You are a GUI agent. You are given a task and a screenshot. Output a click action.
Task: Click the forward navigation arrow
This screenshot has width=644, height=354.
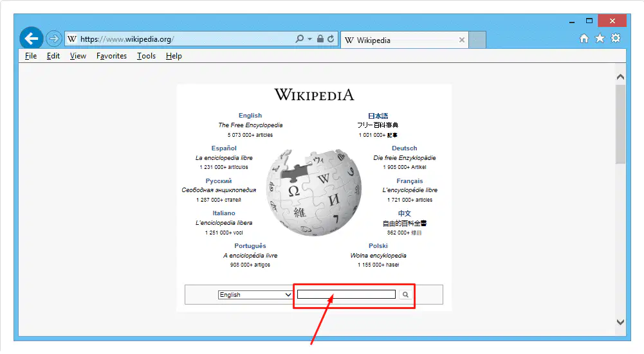[x=54, y=39]
